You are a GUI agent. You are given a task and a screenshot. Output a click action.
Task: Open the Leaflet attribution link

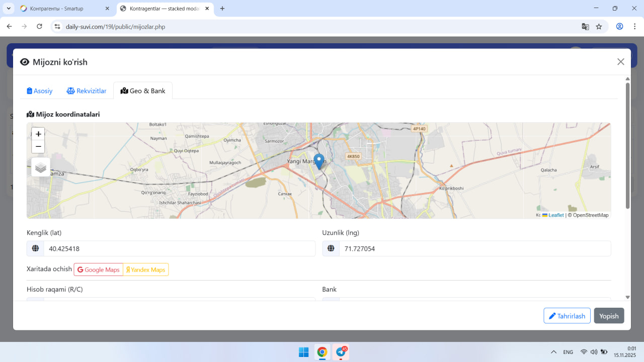pos(555,215)
